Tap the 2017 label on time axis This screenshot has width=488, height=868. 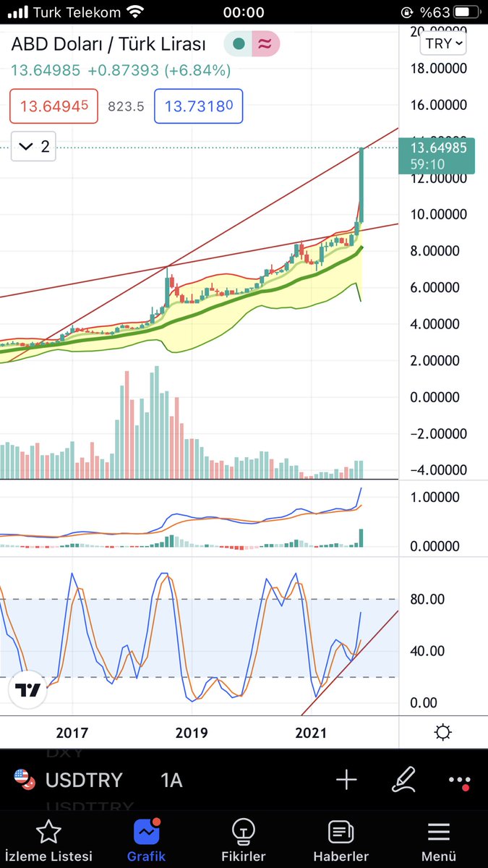tap(71, 733)
